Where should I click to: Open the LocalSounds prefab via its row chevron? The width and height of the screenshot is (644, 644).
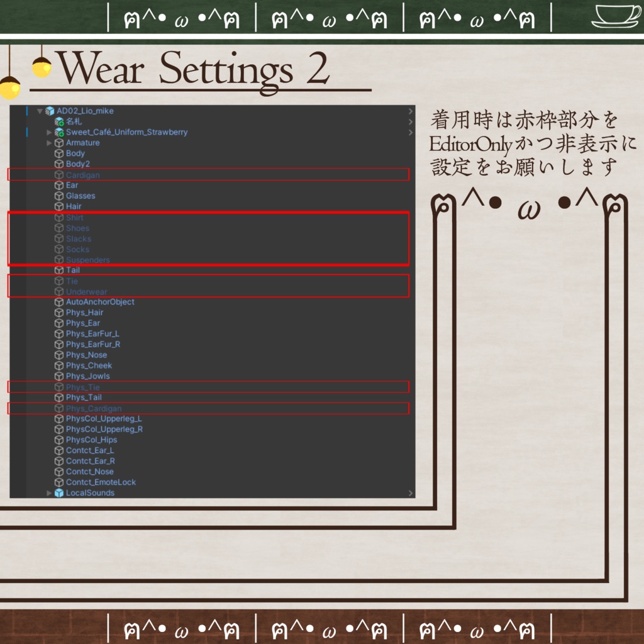410,493
